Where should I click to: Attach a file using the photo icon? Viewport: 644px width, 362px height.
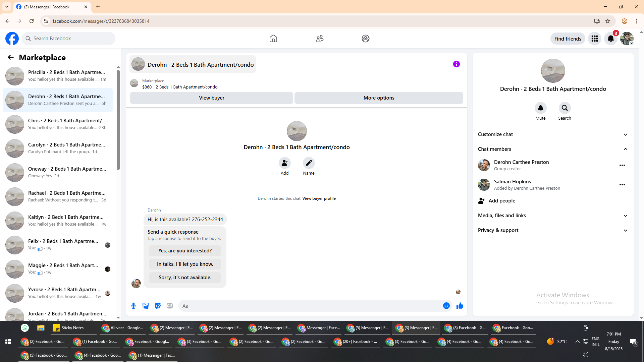point(146,306)
